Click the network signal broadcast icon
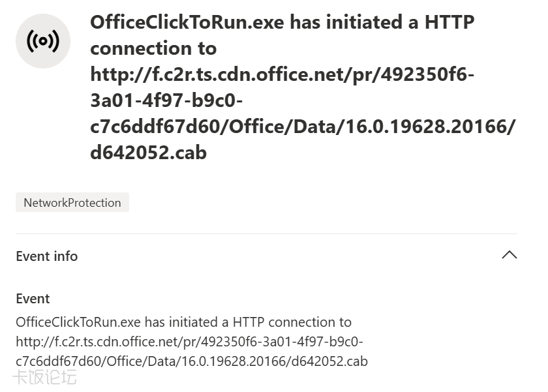 43,41
